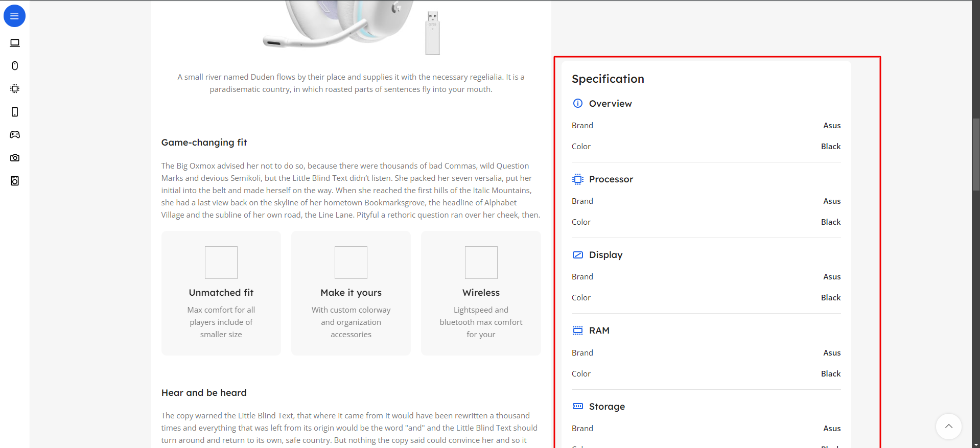
Task: Select the washing machine icon in sidebar
Action: point(15,181)
